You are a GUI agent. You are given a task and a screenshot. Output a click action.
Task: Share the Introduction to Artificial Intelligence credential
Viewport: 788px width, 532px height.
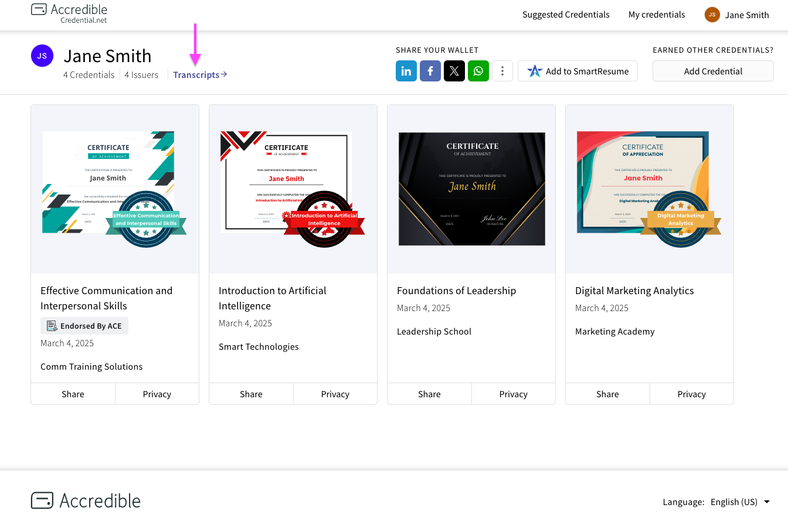tap(251, 394)
